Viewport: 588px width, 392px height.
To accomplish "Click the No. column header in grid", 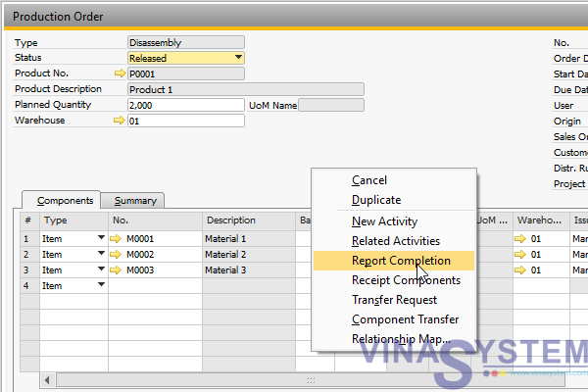I will (x=155, y=220).
